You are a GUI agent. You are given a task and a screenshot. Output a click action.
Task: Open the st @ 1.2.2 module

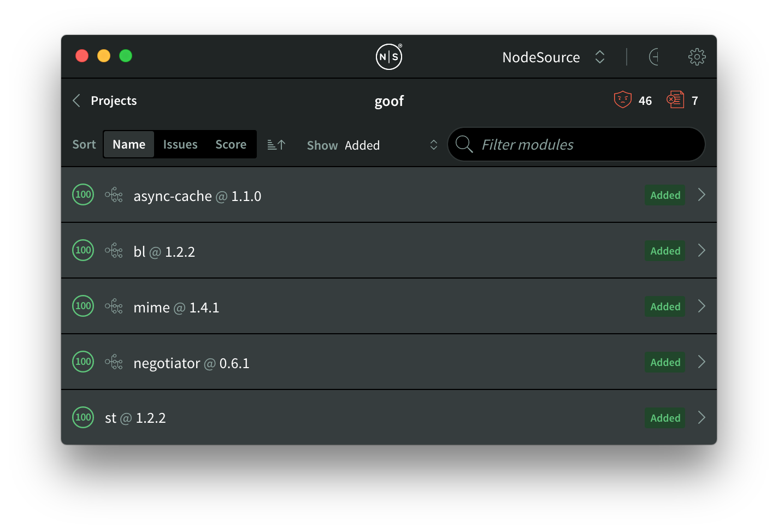[135, 418]
